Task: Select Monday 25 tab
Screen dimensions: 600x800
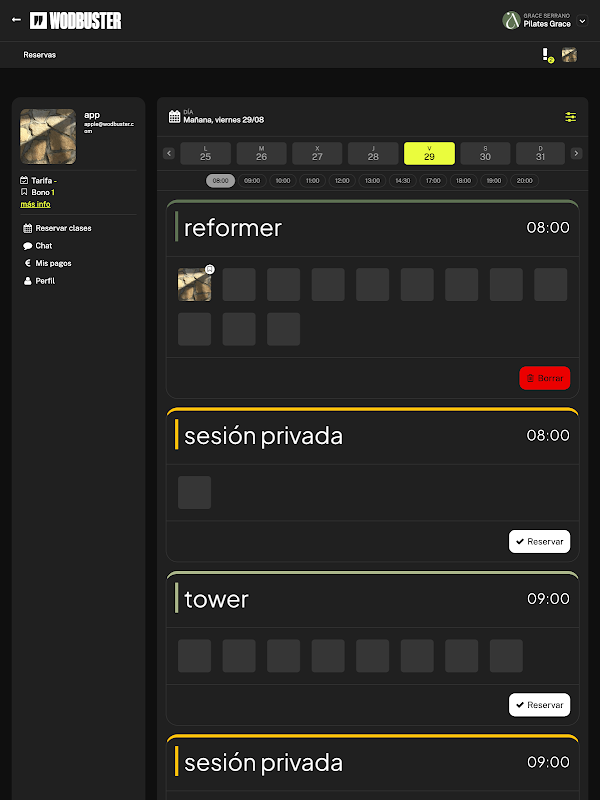Action: pos(205,153)
